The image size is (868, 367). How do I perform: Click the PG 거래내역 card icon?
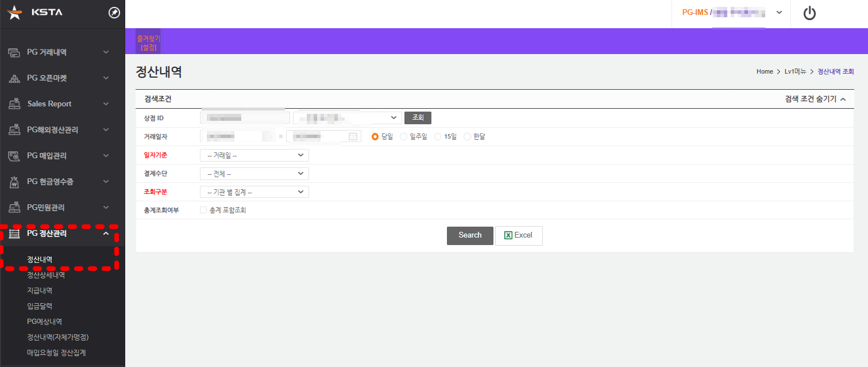[14, 52]
